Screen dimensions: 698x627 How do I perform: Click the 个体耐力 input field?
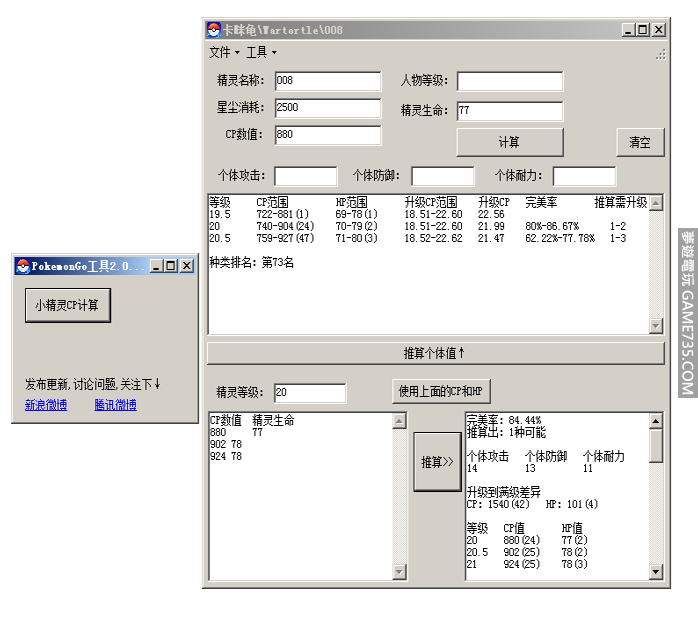(584, 176)
